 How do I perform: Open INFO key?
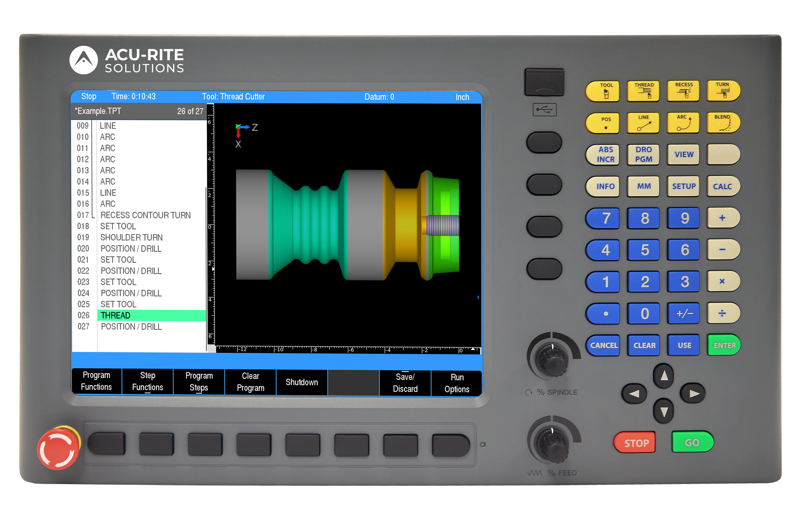[603, 186]
